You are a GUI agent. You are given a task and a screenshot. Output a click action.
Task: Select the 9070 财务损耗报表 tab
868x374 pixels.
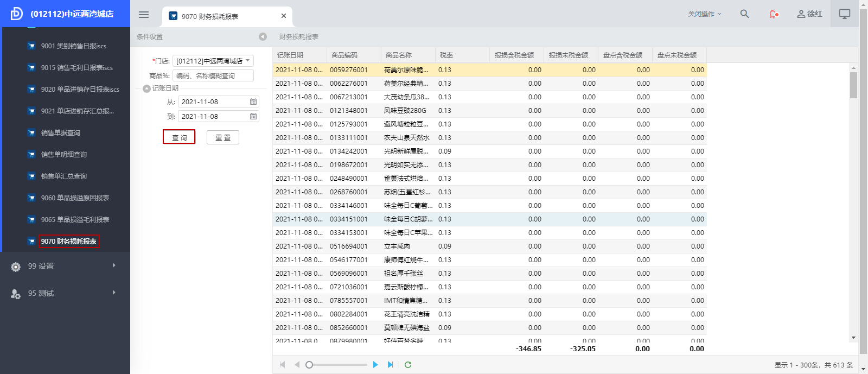click(x=227, y=16)
